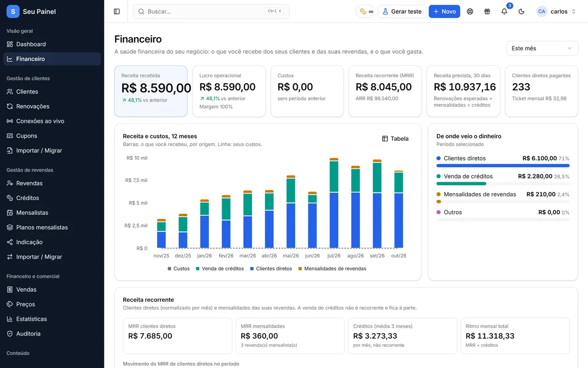Select the Receita recebida card

click(151, 91)
